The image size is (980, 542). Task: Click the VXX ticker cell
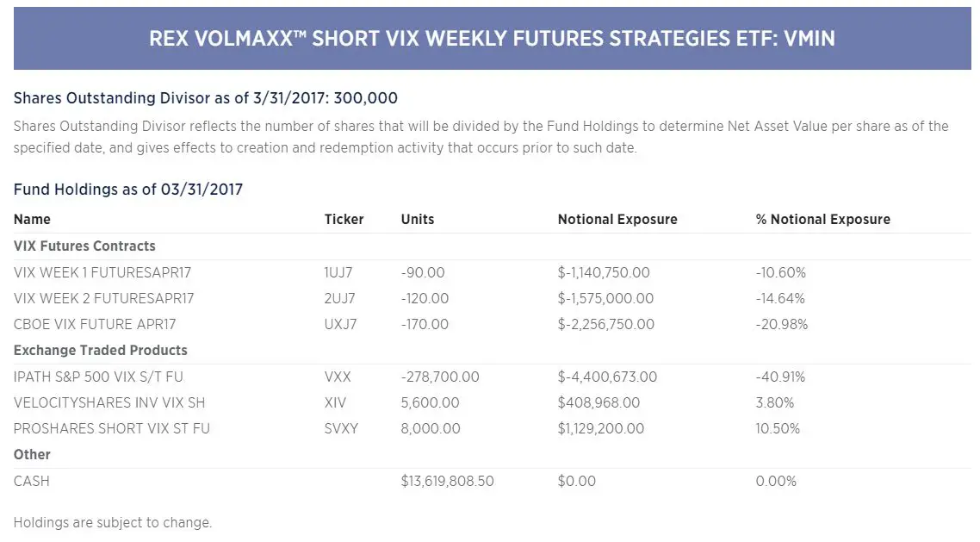[x=338, y=377]
